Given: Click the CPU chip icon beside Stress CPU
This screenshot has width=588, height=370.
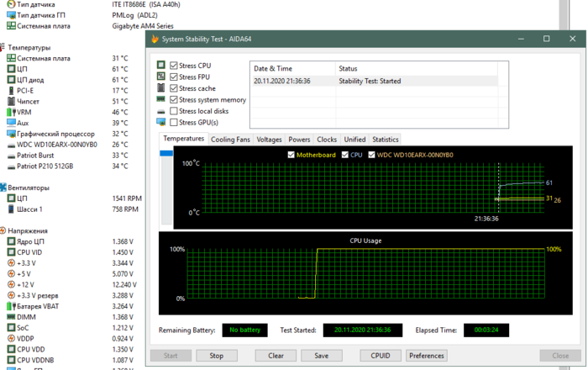Looking at the screenshot, I should [x=161, y=65].
